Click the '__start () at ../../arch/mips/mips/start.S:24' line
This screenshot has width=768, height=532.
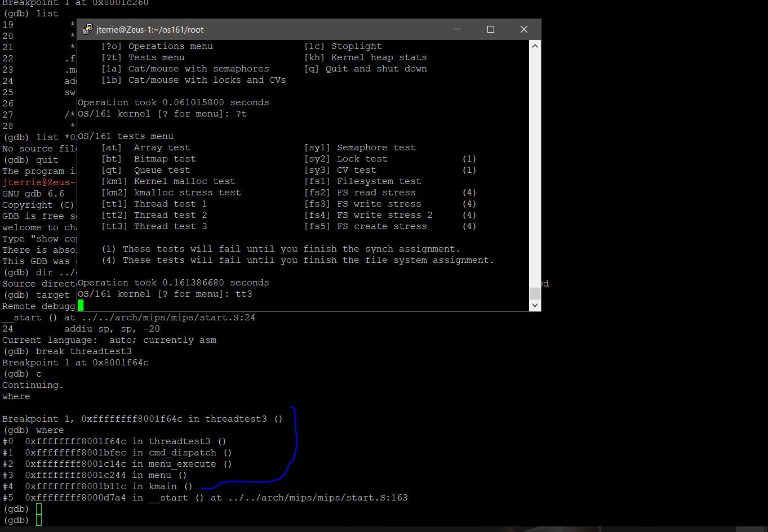pos(129,318)
